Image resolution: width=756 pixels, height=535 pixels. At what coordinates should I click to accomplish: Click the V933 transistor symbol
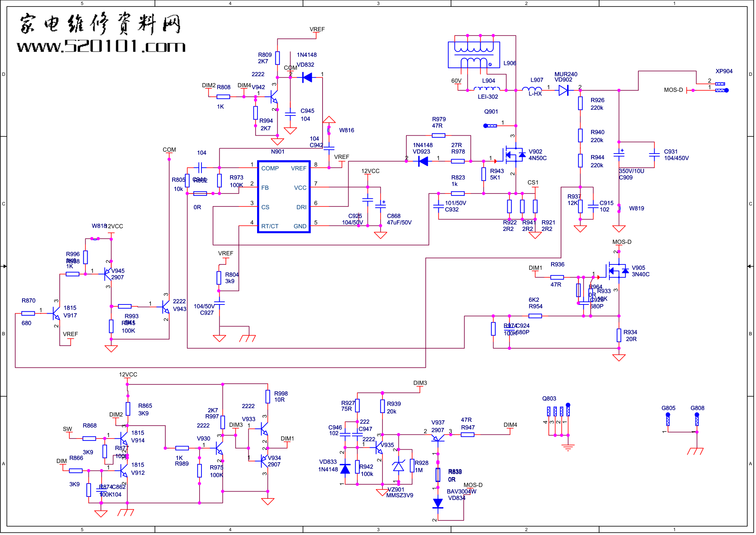[x=264, y=429]
